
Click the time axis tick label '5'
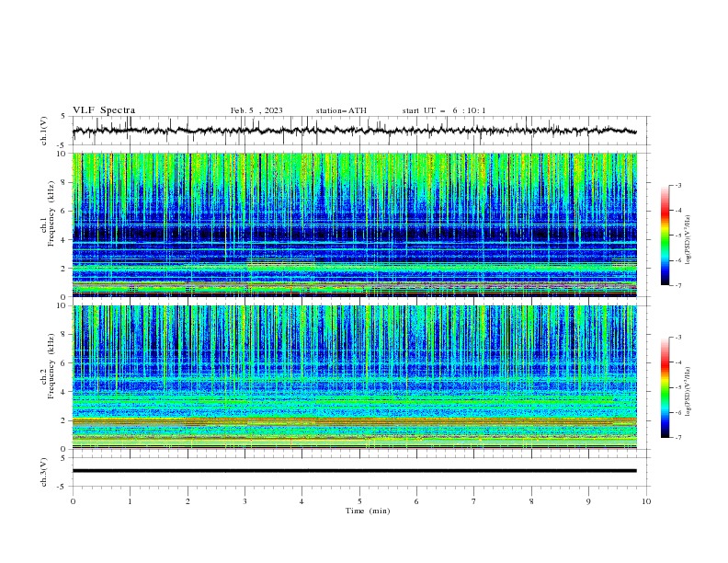359,501
